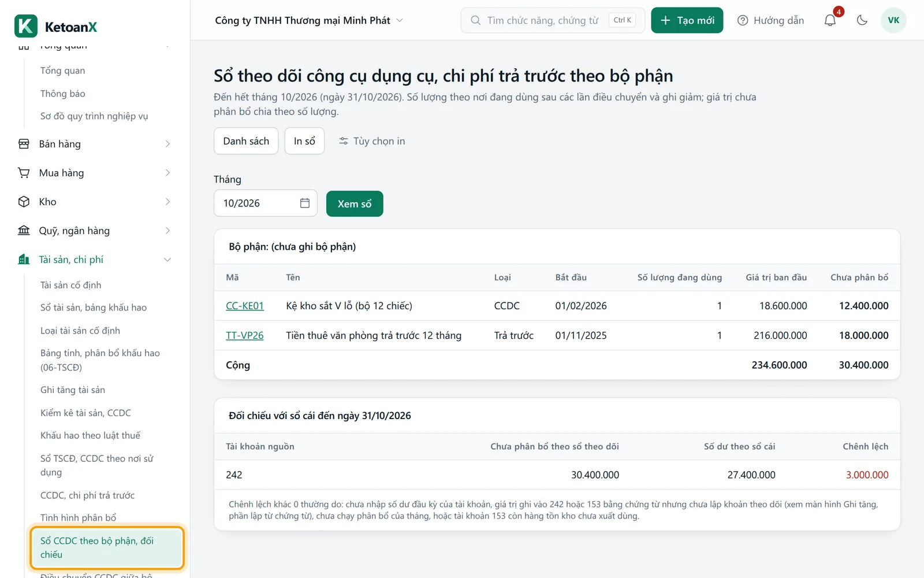Screen dimensions: 924x578
Task: Open Thông báo sidebar item
Action: coord(63,94)
